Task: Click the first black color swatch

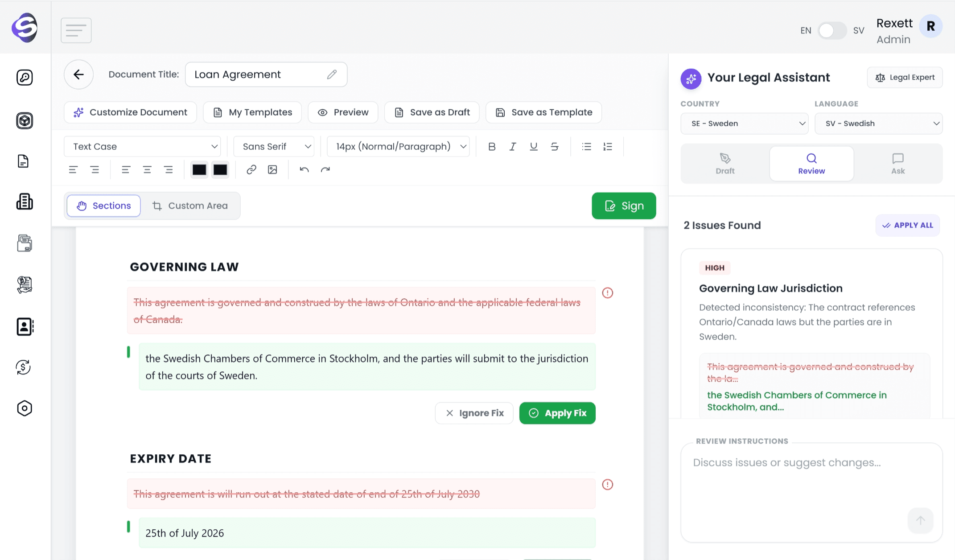Action: coord(199,170)
